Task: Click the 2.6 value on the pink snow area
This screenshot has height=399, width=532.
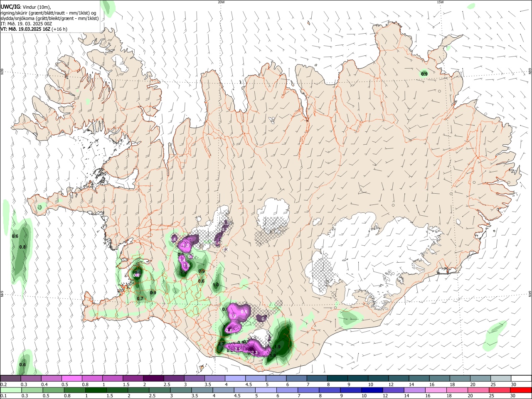Action: click(229, 330)
